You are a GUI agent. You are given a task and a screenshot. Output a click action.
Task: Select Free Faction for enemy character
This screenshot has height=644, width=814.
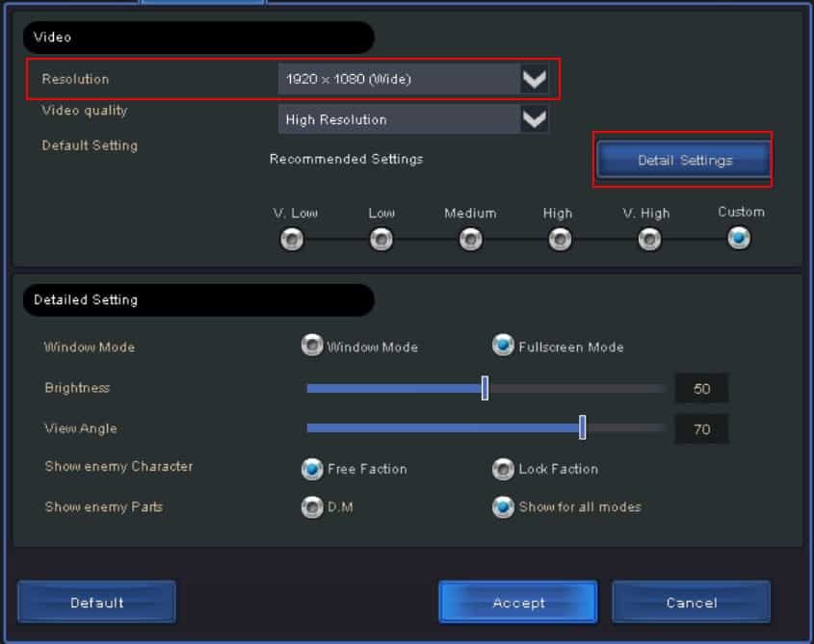click(312, 469)
